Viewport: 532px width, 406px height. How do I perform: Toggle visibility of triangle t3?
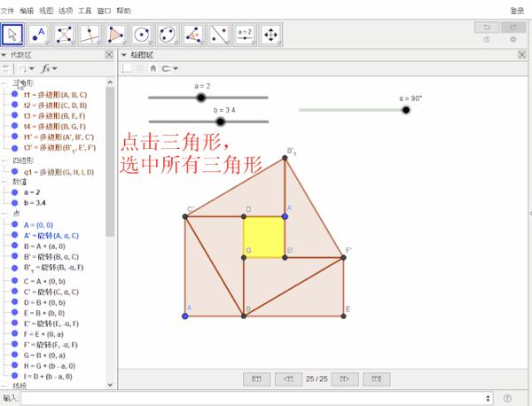14,115
